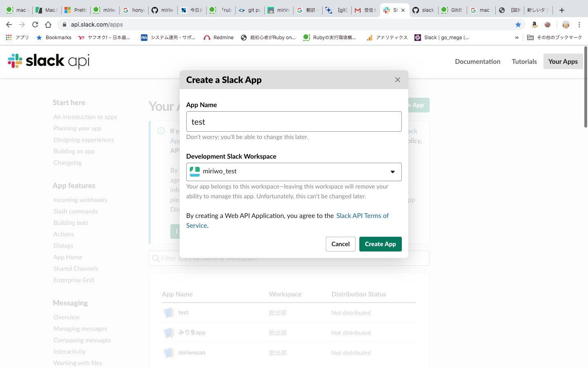Open the Your Apps nav item
Screen dimensions: 588x368
click(x=563, y=61)
